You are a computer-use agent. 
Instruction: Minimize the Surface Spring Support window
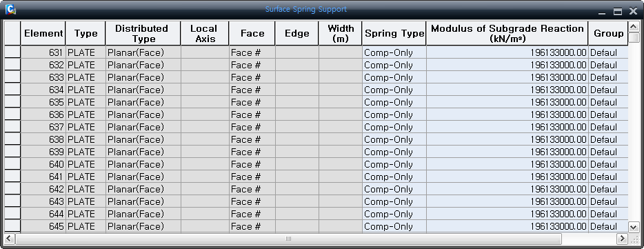pyautogui.click(x=603, y=12)
